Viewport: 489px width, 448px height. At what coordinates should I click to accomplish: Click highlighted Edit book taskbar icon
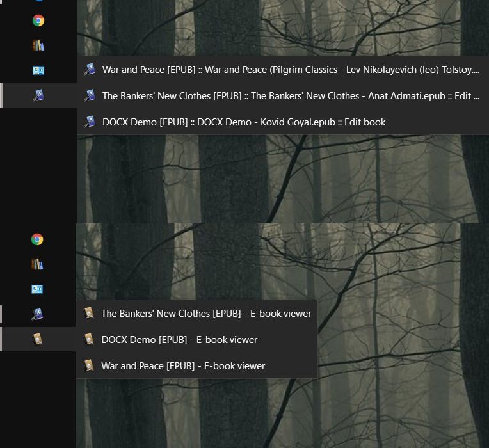(38, 95)
